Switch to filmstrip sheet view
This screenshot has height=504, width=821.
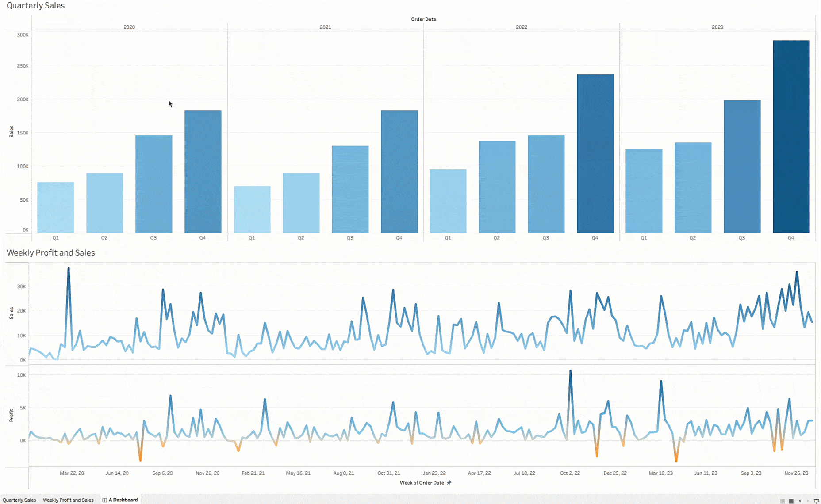pos(782,500)
